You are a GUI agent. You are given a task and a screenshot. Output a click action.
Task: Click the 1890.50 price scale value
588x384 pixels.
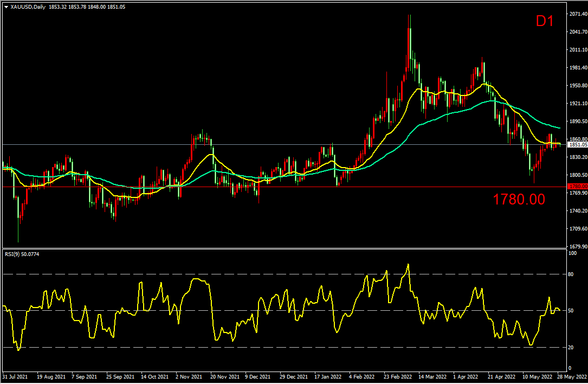coord(578,121)
